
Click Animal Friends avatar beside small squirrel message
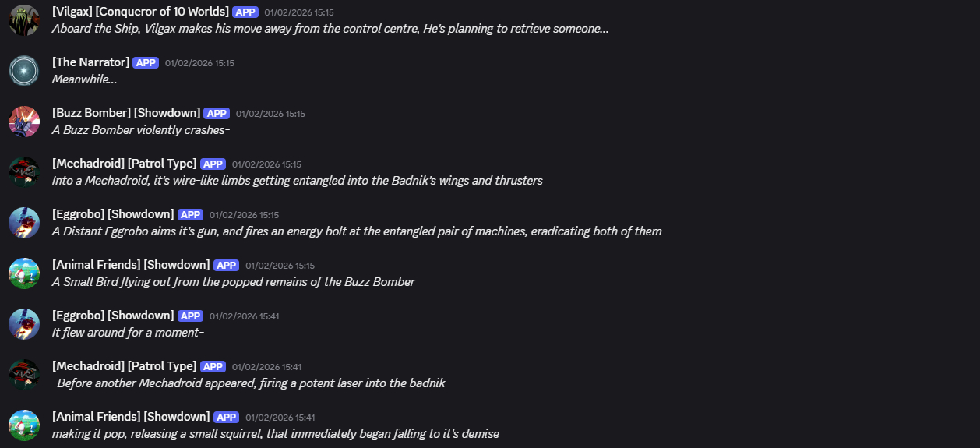24,425
